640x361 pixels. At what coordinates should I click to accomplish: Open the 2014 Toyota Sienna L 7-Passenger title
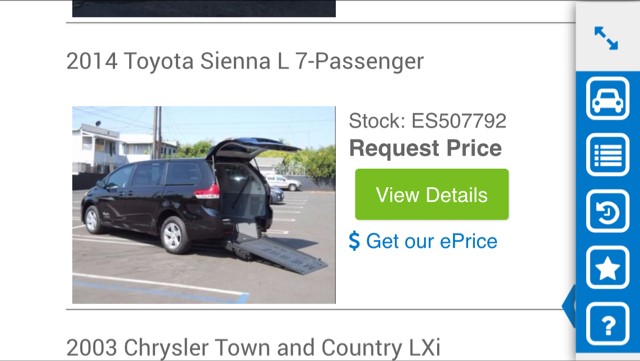[245, 61]
